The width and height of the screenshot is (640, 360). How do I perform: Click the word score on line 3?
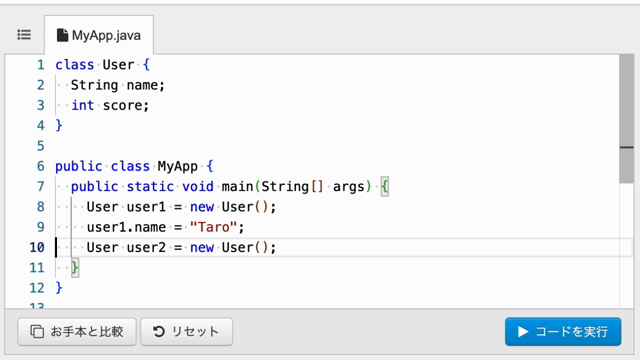[x=122, y=105]
